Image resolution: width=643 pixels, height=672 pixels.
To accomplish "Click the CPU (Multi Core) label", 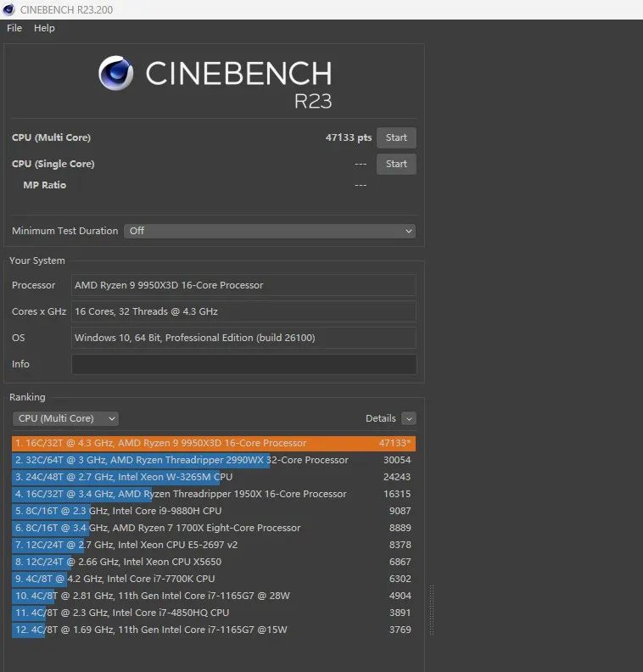I will [52, 137].
